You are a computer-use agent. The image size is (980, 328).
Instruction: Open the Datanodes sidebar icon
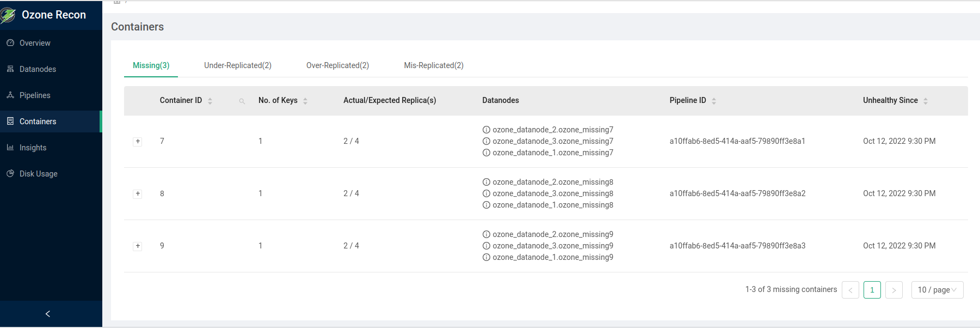click(x=10, y=69)
